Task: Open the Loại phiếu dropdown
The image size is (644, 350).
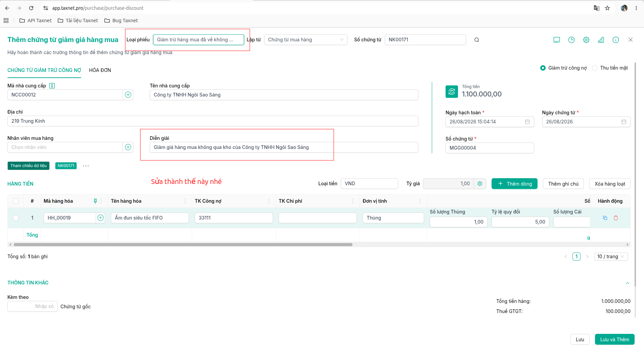Action: pyautogui.click(x=198, y=40)
